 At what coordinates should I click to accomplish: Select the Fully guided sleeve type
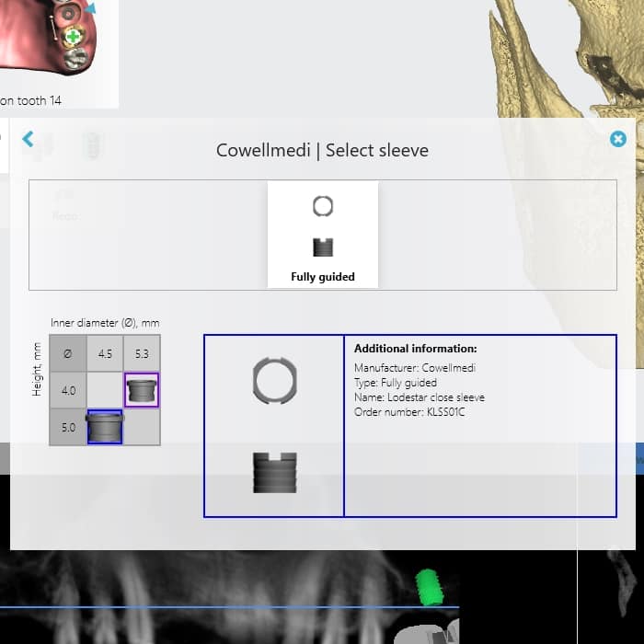[322, 234]
